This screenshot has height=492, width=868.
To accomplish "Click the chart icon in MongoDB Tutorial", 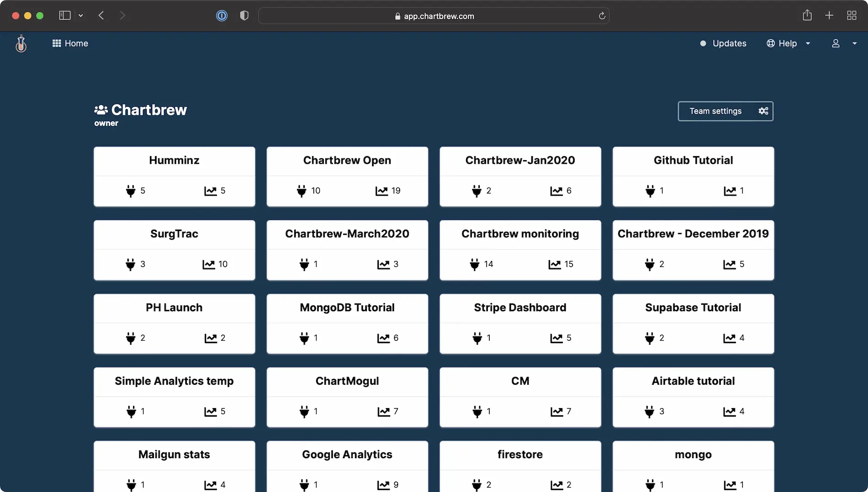I will click(383, 338).
